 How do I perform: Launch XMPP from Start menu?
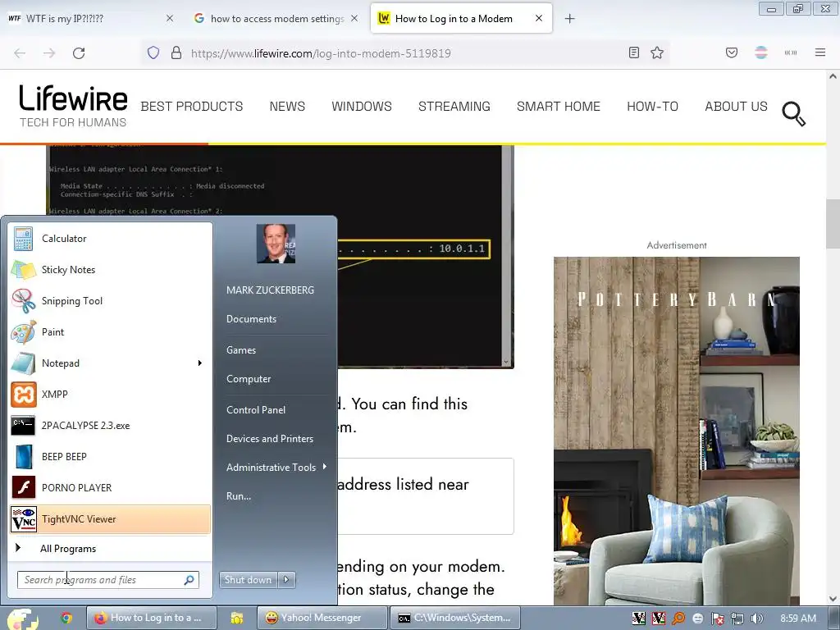click(x=110, y=395)
